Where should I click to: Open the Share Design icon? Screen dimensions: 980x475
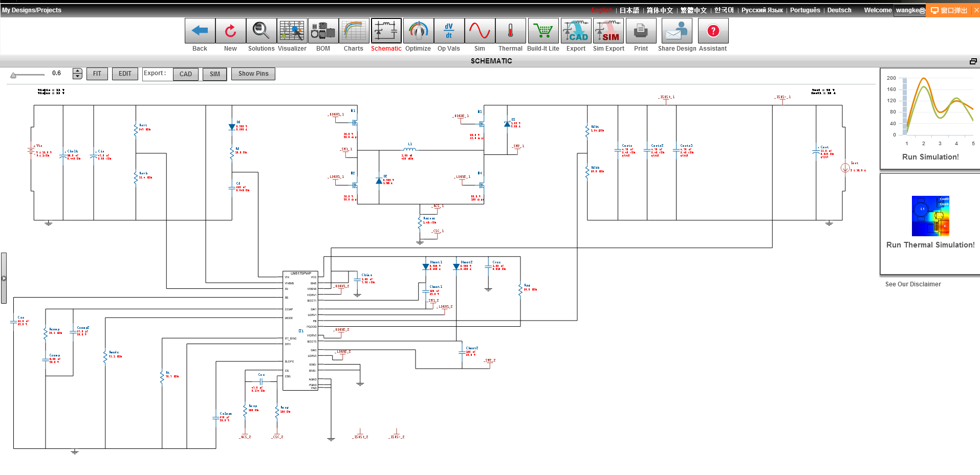[x=677, y=31]
